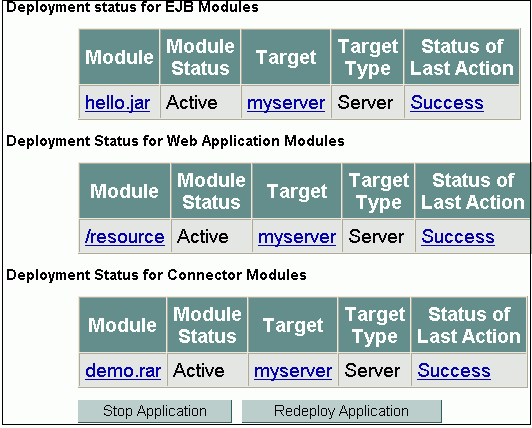Click the Redeploy Application button
532x428 pixels.
click(342, 411)
